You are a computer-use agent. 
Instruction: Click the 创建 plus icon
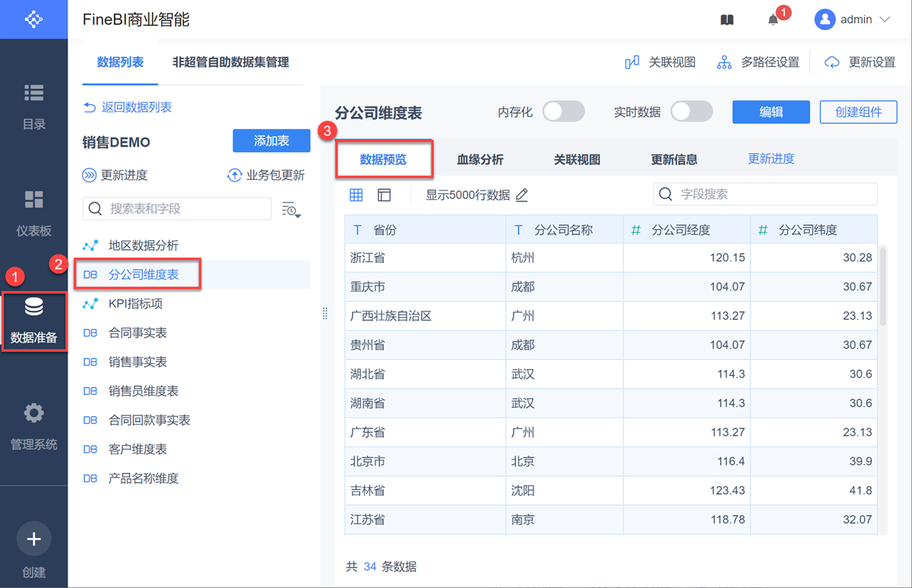(x=33, y=539)
